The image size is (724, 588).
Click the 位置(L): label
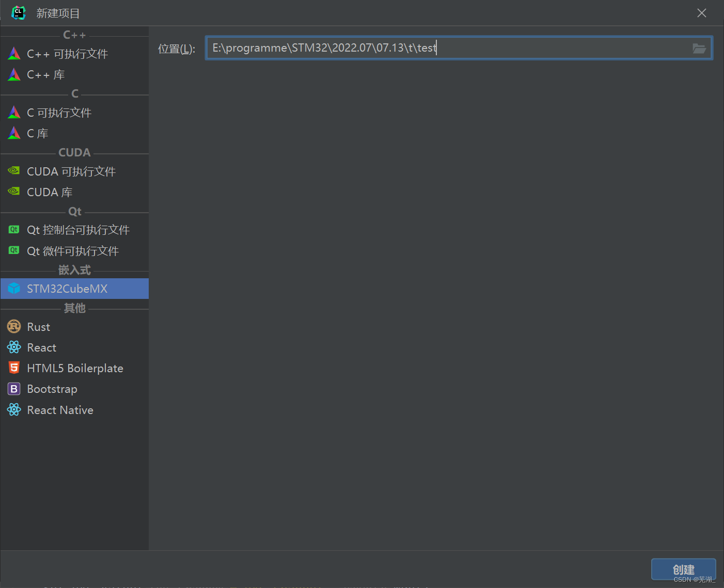tap(177, 49)
